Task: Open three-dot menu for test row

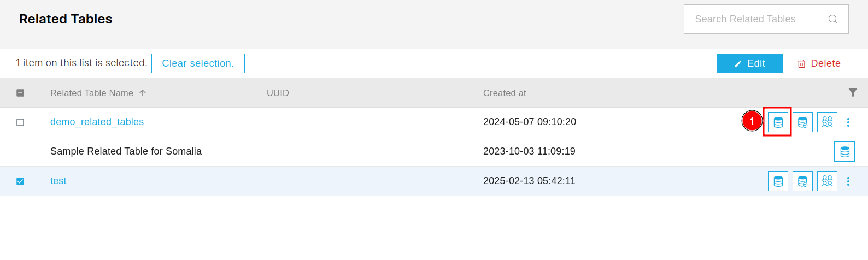Action: point(848,181)
